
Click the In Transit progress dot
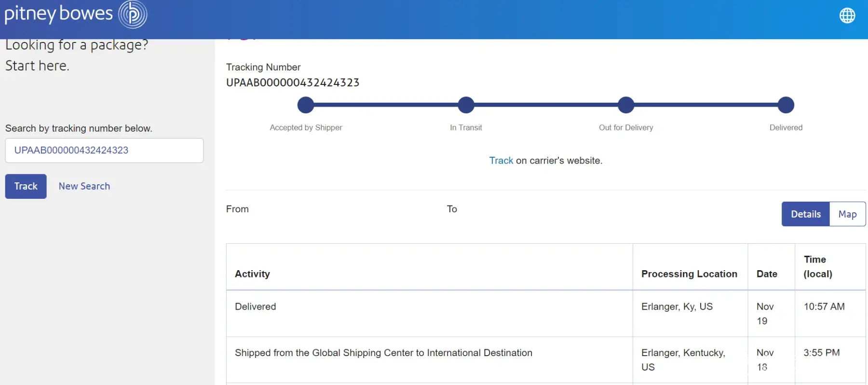click(466, 105)
